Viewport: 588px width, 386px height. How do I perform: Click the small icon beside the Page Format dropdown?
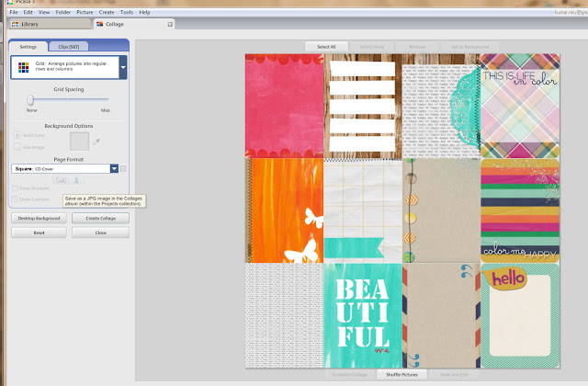tap(124, 168)
